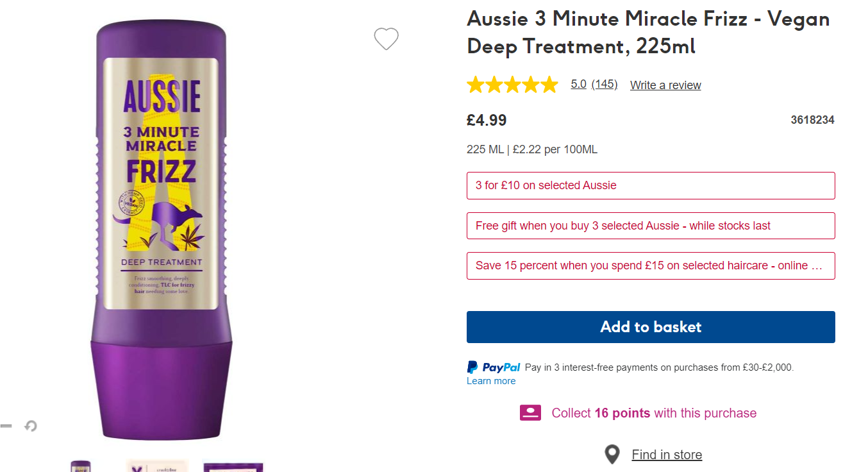868x472 pixels.
Task: Select the first bottle thumbnail
Action: tap(81, 466)
